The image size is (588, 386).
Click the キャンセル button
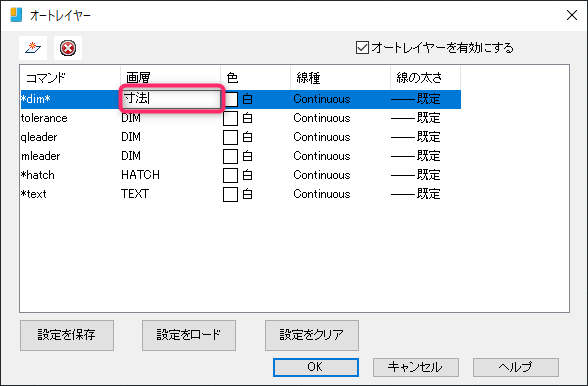[416, 367]
